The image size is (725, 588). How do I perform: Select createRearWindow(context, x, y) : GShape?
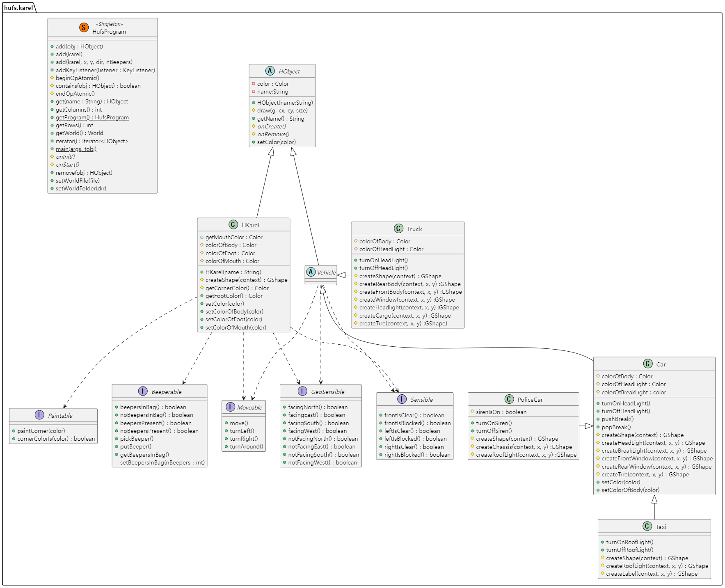pyautogui.click(x=656, y=467)
